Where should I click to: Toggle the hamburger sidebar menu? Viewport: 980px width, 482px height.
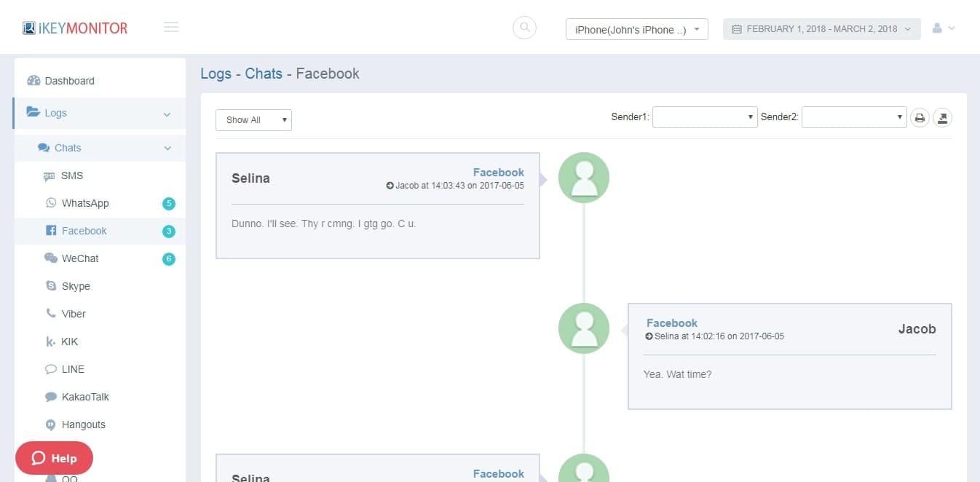[171, 28]
